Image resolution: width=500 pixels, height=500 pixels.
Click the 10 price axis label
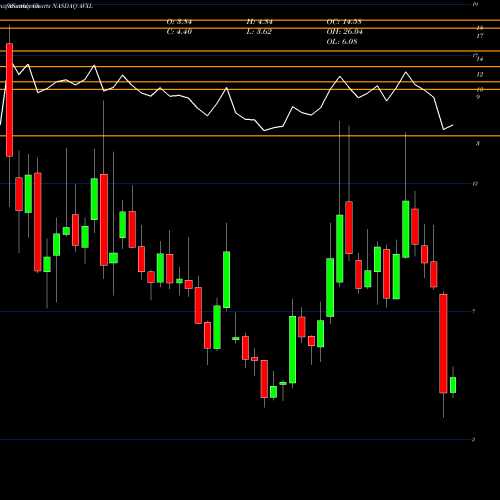point(480,89)
